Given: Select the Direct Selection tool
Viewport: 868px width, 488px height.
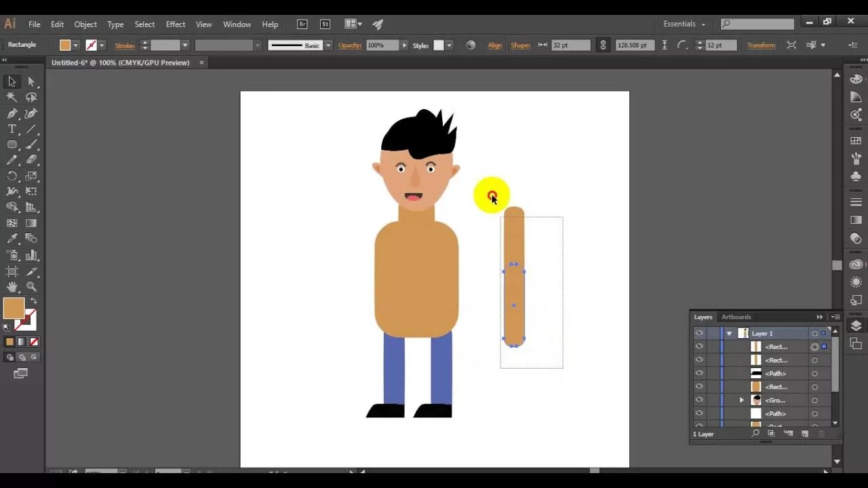Looking at the screenshot, I should point(31,81).
